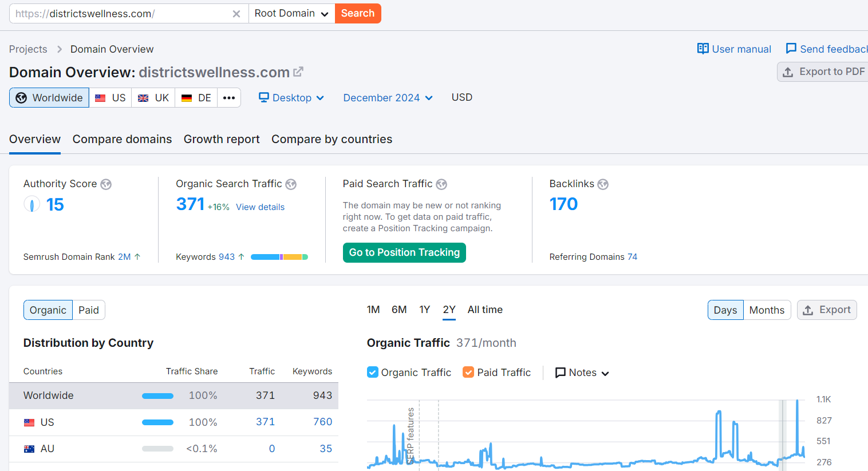868x471 pixels.
Task: Expand the Desktop device dropdown
Action: tap(291, 98)
